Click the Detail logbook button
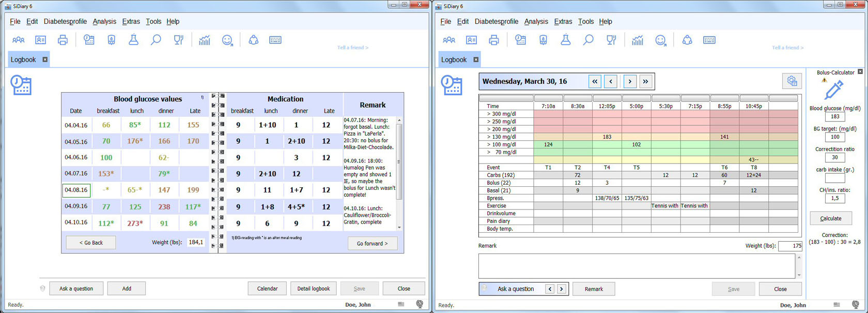868x313 pixels. tap(313, 289)
